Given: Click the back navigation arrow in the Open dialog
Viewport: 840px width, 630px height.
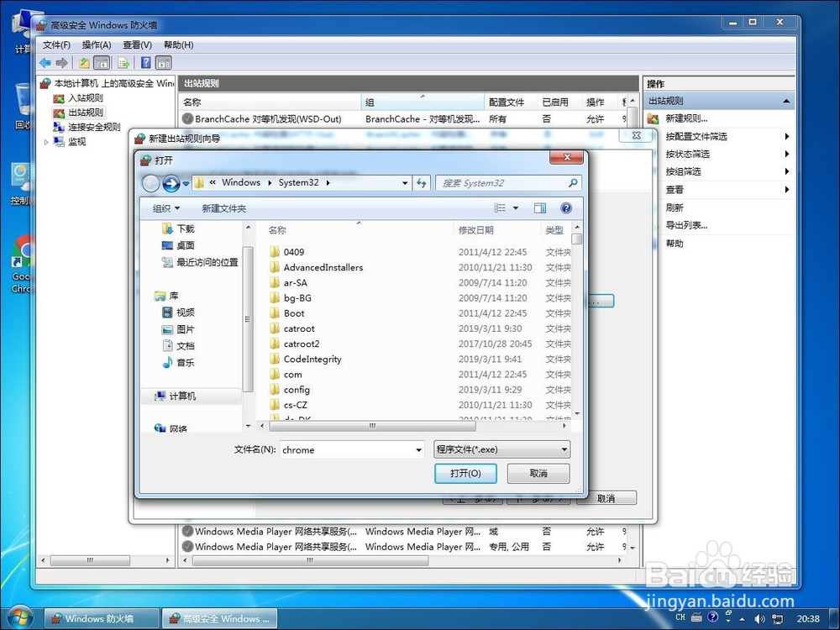Looking at the screenshot, I should coord(152,182).
